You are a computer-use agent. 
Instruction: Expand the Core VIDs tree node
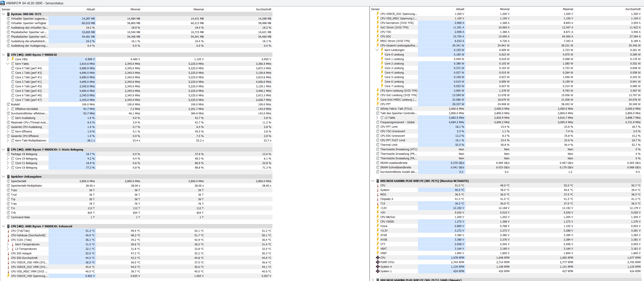coord(8,59)
